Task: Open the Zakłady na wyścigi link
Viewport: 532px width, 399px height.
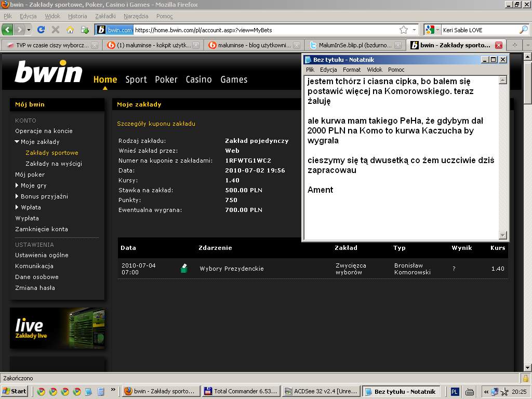Action: tap(54, 164)
